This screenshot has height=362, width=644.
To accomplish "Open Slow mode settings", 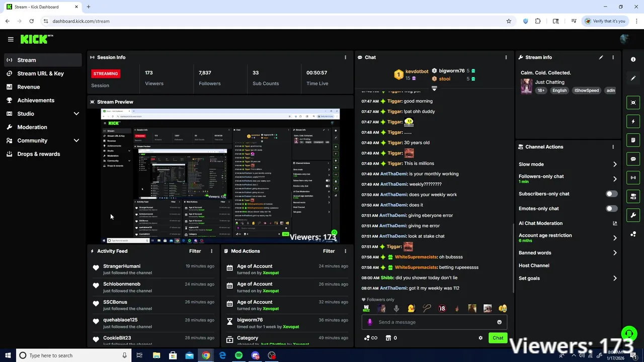I will click(568, 164).
